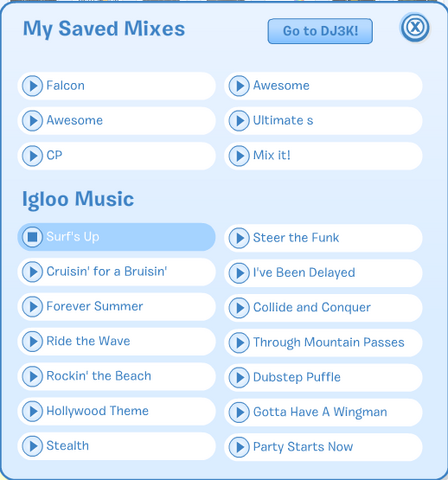Image resolution: width=448 pixels, height=480 pixels.
Task: Play Through Mountain Passes track
Action: [239, 343]
